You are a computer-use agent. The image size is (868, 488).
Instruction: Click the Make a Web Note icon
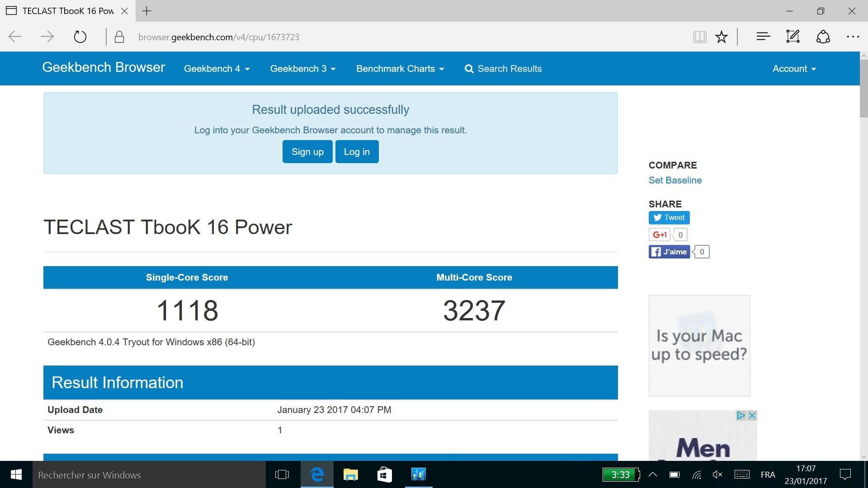tap(793, 37)
